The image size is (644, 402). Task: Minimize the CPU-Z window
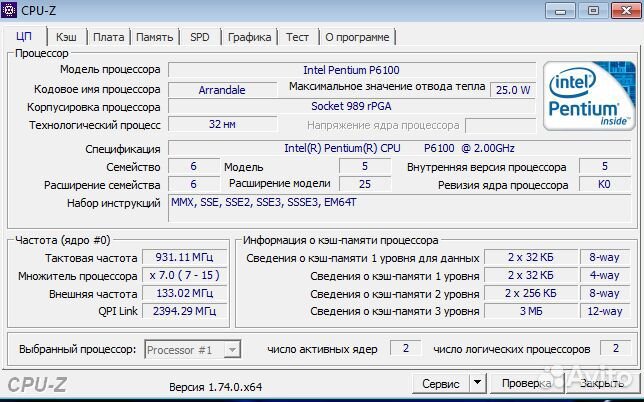coord(560,11)
